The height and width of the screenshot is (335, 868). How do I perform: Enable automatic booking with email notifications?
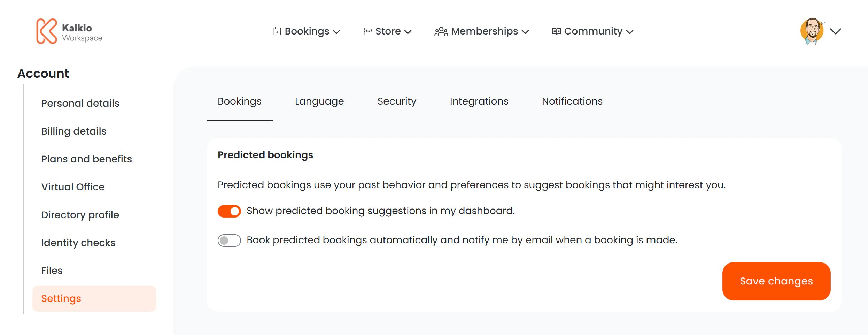click(x=229, y=240)
